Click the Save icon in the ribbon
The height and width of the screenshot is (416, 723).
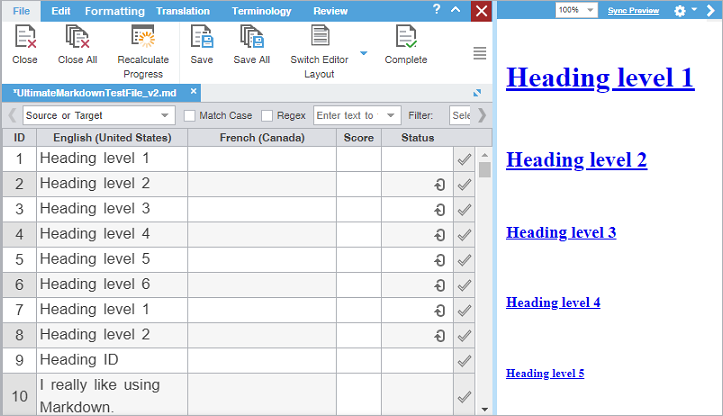point(202,38)
